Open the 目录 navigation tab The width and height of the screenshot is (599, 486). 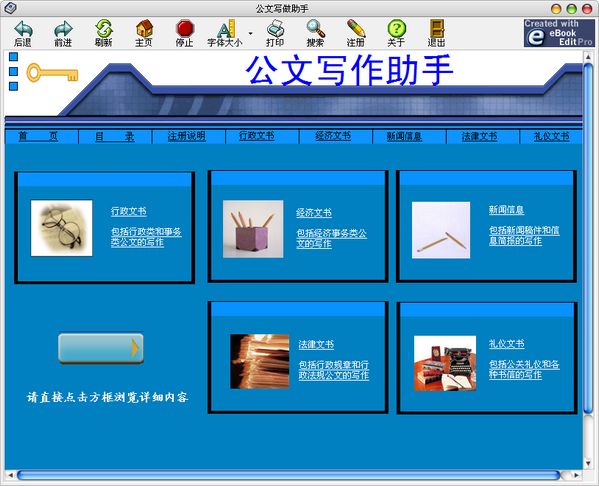tap(115, 136)
